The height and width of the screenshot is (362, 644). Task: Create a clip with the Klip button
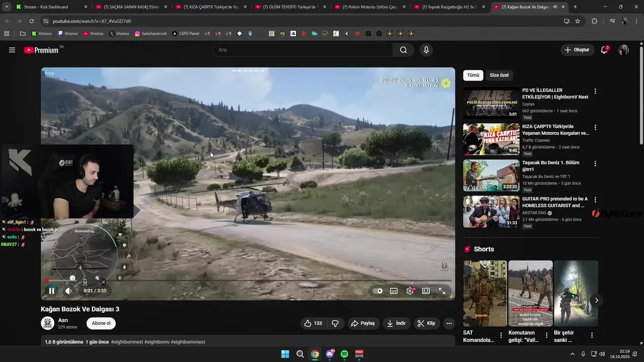(426, 323)
